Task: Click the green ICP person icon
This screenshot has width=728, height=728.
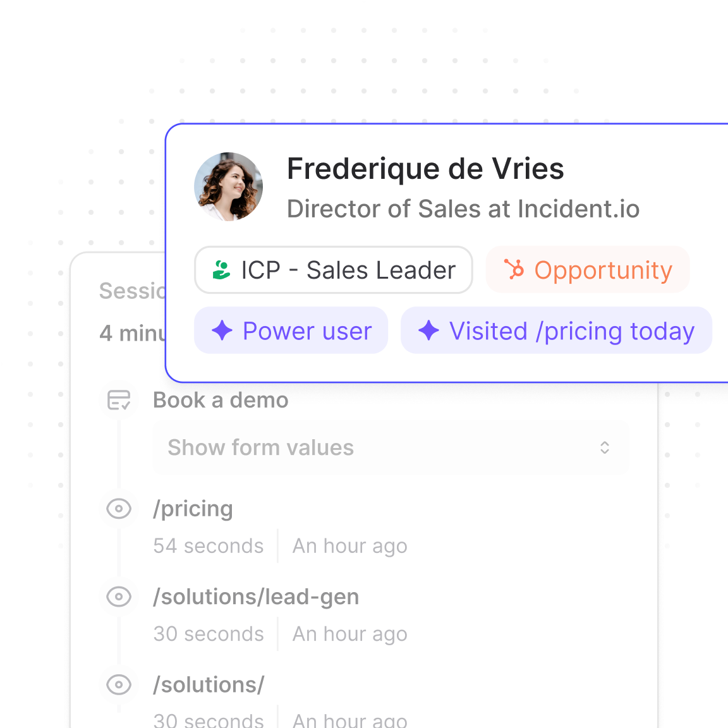Action: click(221, 270)
